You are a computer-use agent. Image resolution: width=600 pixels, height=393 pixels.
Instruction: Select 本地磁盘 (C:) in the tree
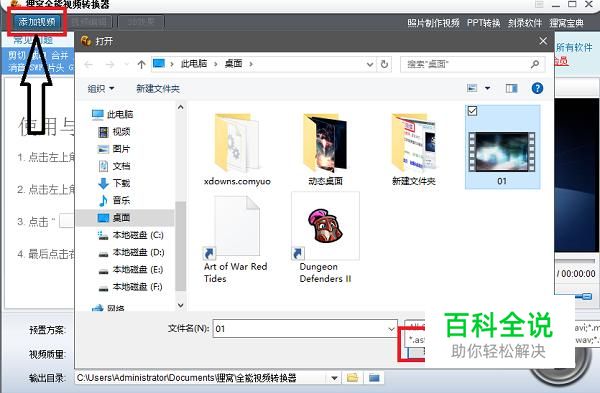pyautogui.click(x=131, y=235)
